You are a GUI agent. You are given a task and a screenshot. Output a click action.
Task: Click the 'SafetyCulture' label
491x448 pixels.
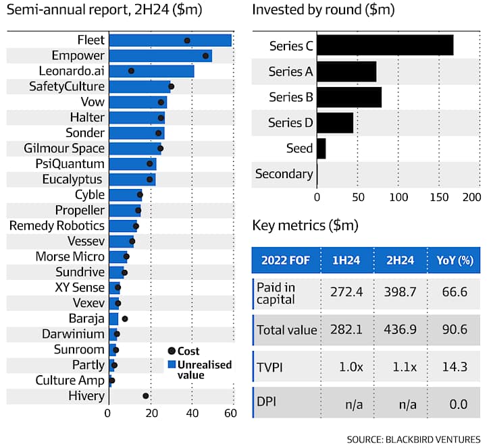tap(67, 86)
